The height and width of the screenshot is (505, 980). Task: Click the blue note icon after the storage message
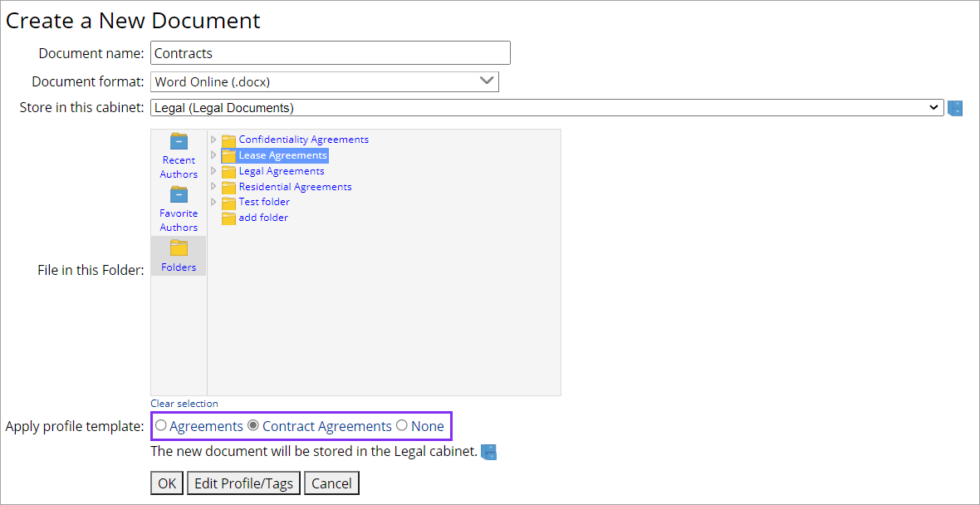point(488,452)
